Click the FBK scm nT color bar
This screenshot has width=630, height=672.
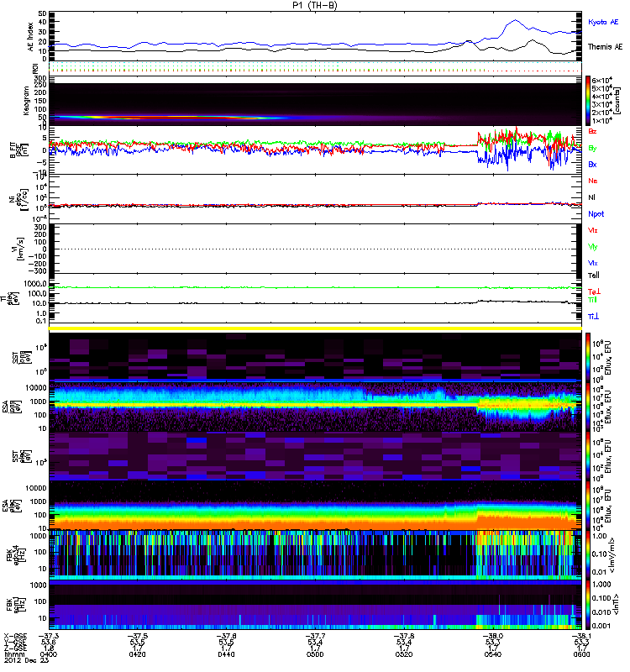(x=587, y=605)
